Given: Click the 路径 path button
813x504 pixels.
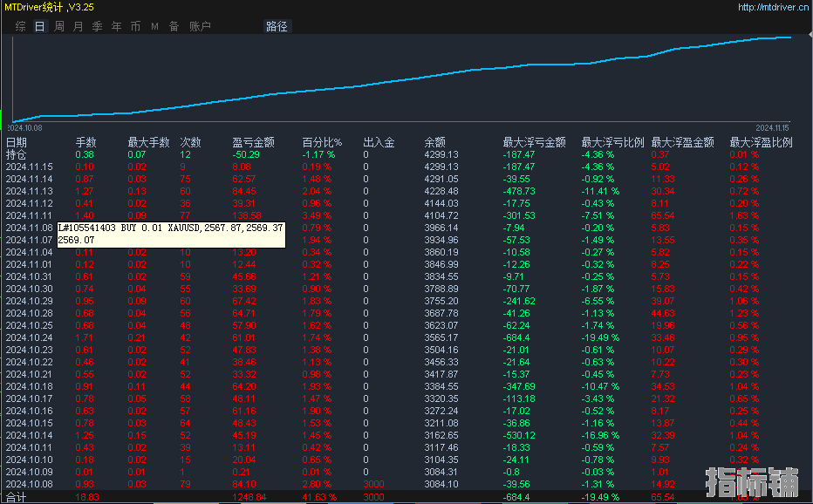Looking at the screenshot, I should [277, 26].
